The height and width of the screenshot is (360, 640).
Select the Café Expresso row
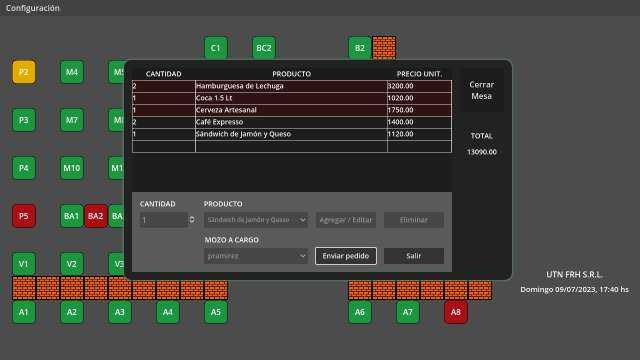[292, 122]
